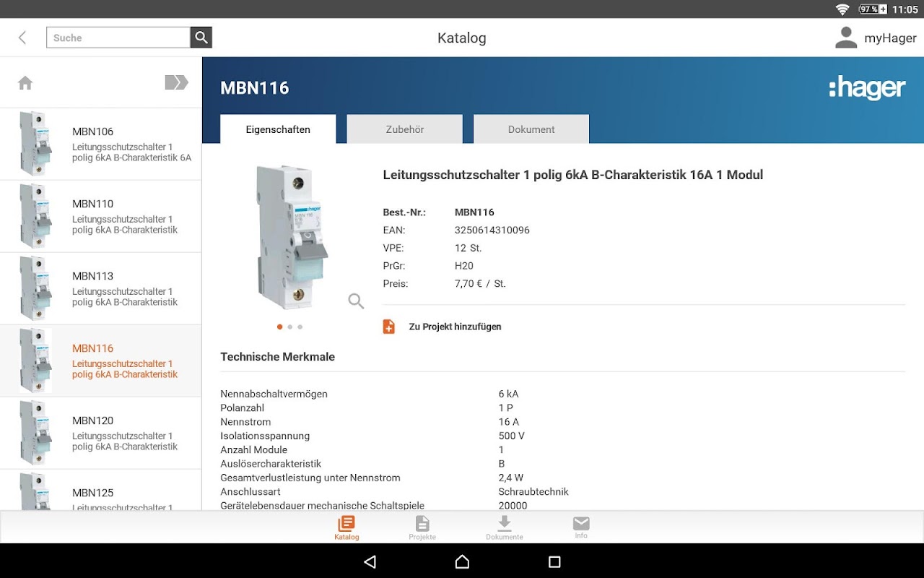Screen dimensions: 924x578
Task: Tap the Wi-Fi status icon
Action: (x=842, y=9)
